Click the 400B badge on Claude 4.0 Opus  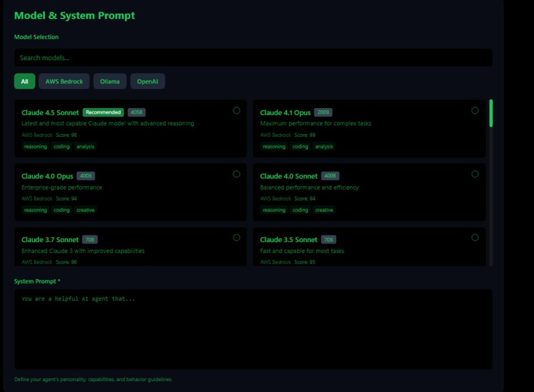point(86,176)
